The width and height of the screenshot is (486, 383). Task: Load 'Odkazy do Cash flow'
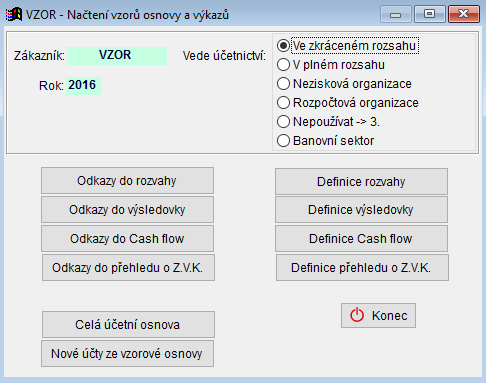127,239
